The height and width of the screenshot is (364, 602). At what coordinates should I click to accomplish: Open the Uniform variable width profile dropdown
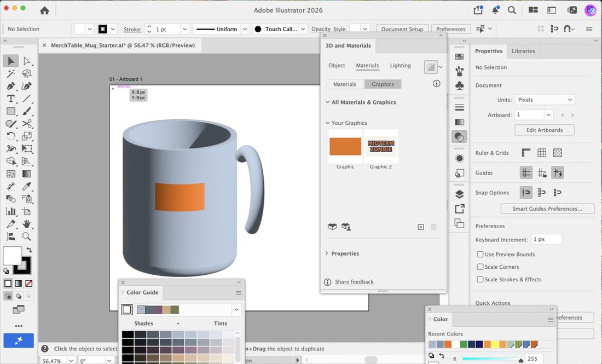coord(245,29)
